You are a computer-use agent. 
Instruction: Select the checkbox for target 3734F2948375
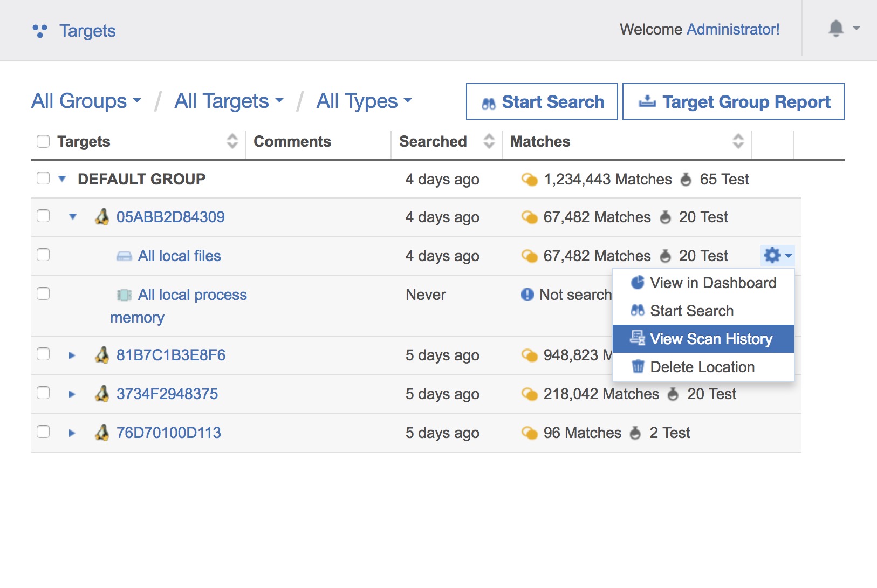coord(43,393)
